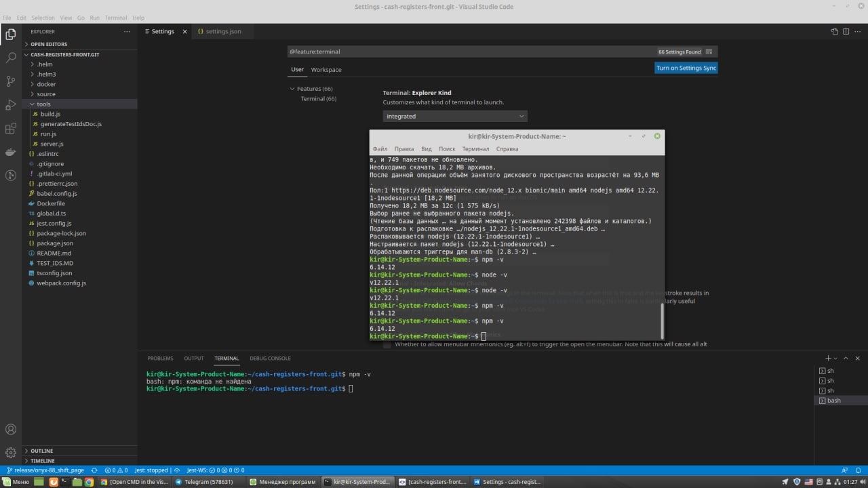The height and width of the screenshot is (488, 868).
Task: Close the terminal panel
Action: click(x=859, y=358)
